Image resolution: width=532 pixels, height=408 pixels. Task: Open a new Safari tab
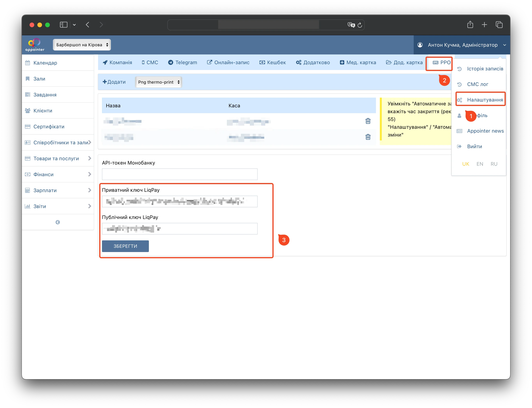(x=484, y=25)
